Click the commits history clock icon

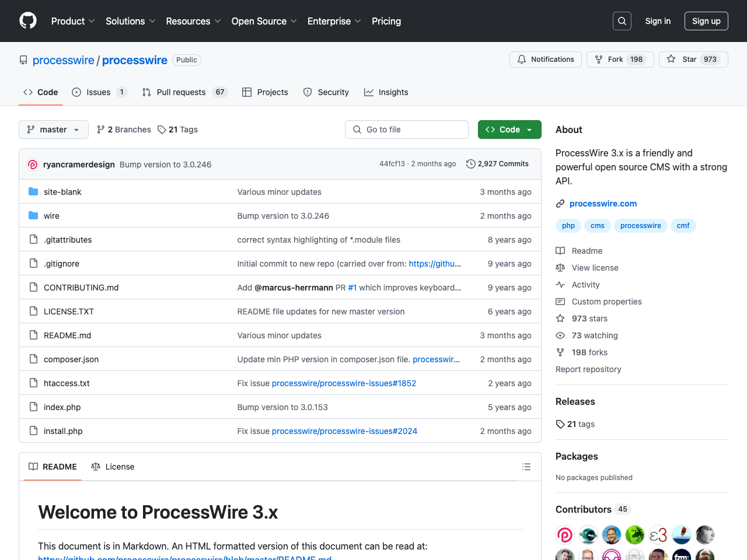pos(470,164)
